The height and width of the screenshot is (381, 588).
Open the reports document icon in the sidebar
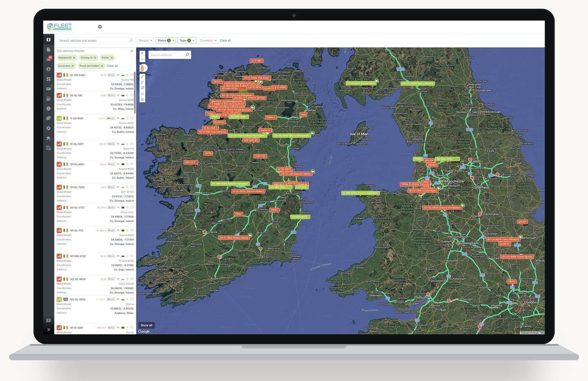48,49
